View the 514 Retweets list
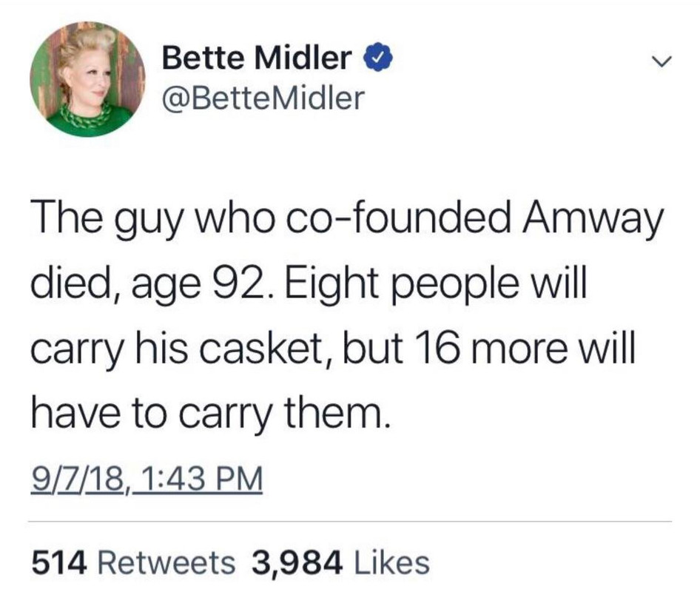The image size is (700, 592). (x=133, y=562)
